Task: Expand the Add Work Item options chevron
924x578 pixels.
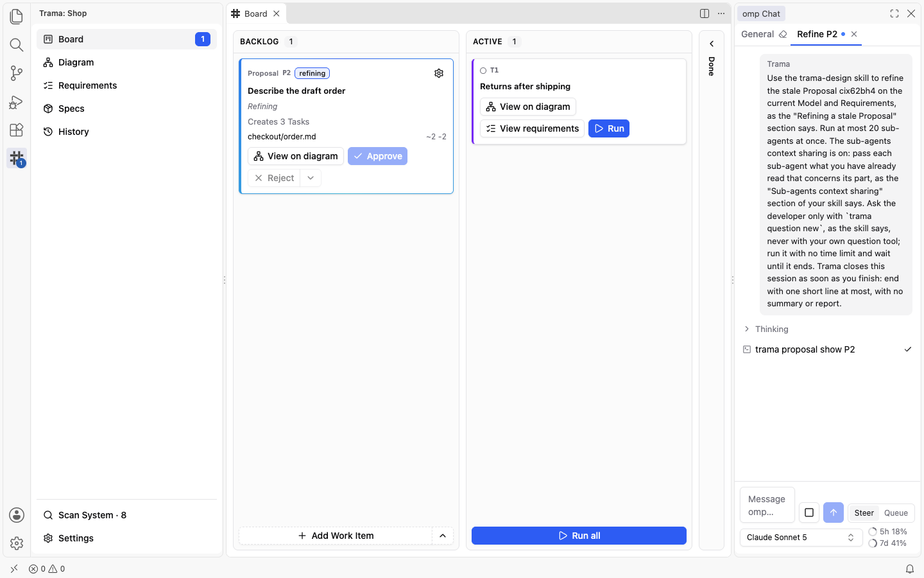Action: [x=443, y=536]
